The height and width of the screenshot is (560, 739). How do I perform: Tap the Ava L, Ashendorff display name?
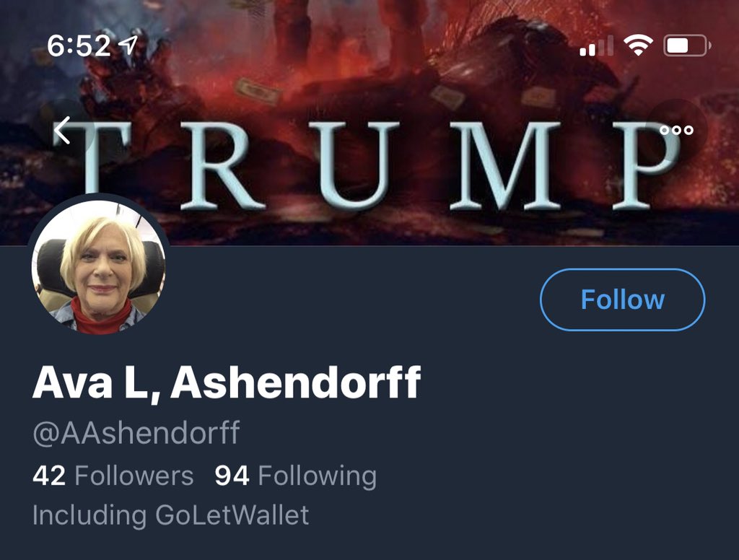(x=226, y=382)
